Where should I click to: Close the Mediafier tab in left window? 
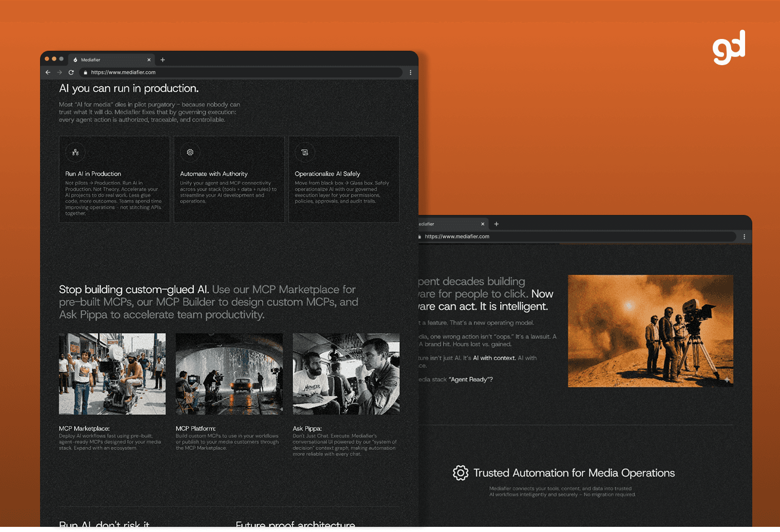click(149, 60)
